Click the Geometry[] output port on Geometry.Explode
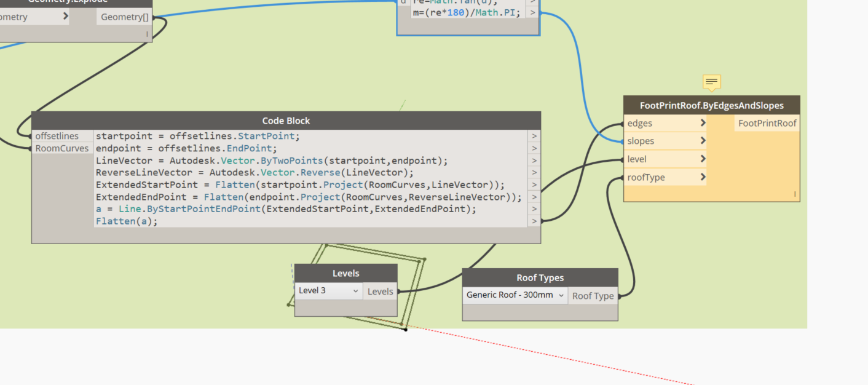Viewport: 868px width, 385px height. (124, 17)
